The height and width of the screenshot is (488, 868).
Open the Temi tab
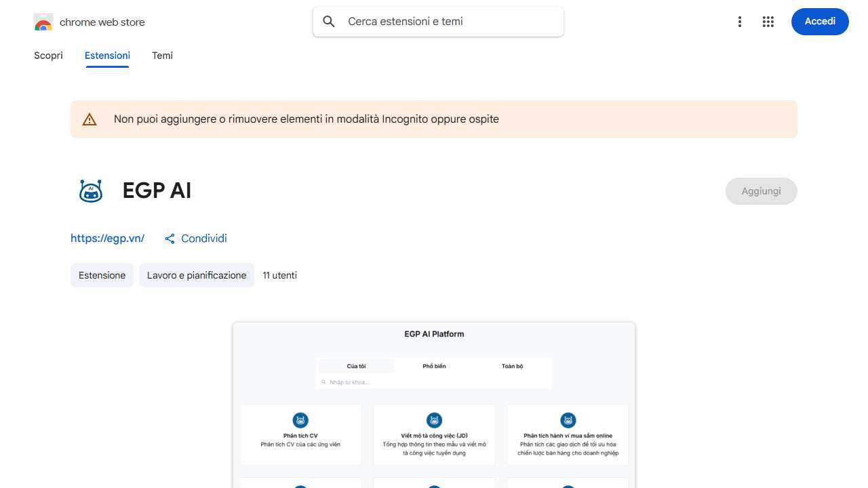point(162,56)
